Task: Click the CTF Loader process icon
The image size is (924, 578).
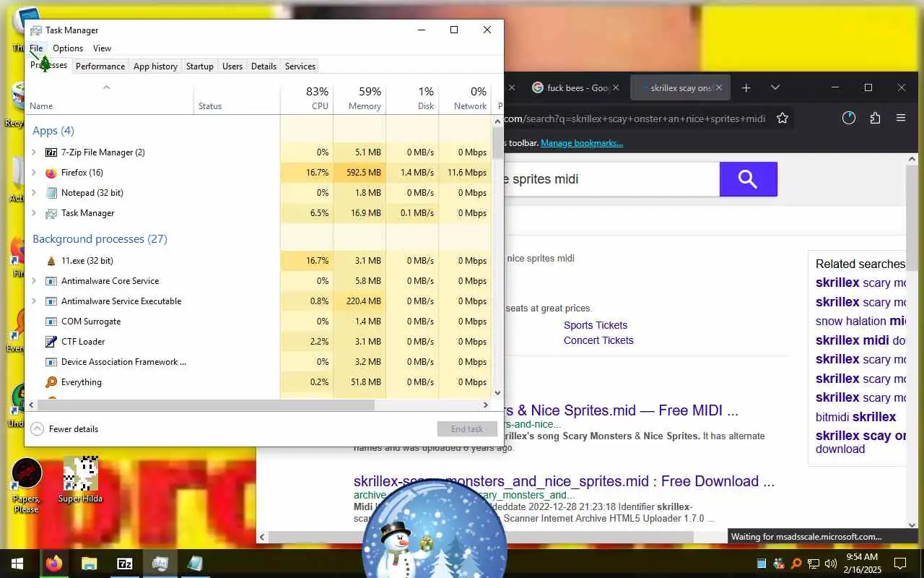Action: 51,342
